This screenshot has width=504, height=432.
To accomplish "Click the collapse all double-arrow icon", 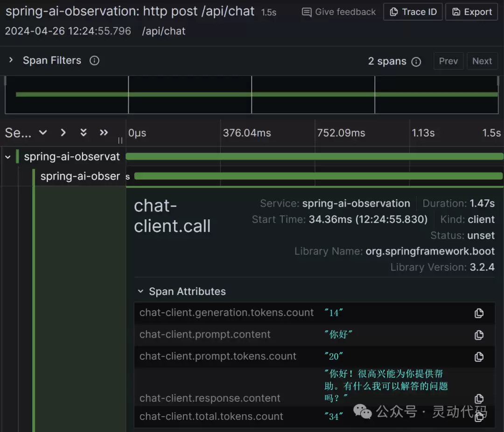I will [x=104, y=132].
